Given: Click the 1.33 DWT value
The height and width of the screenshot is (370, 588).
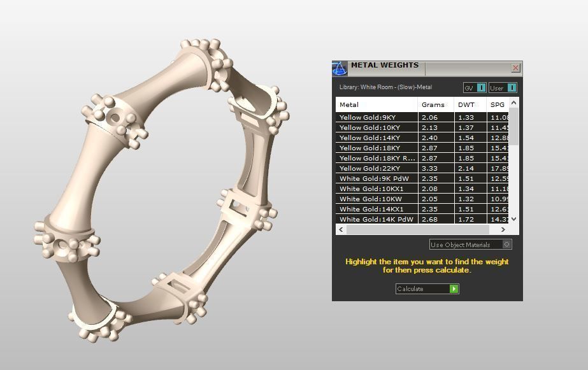Looking at the screenshot, I should point(466,117).
